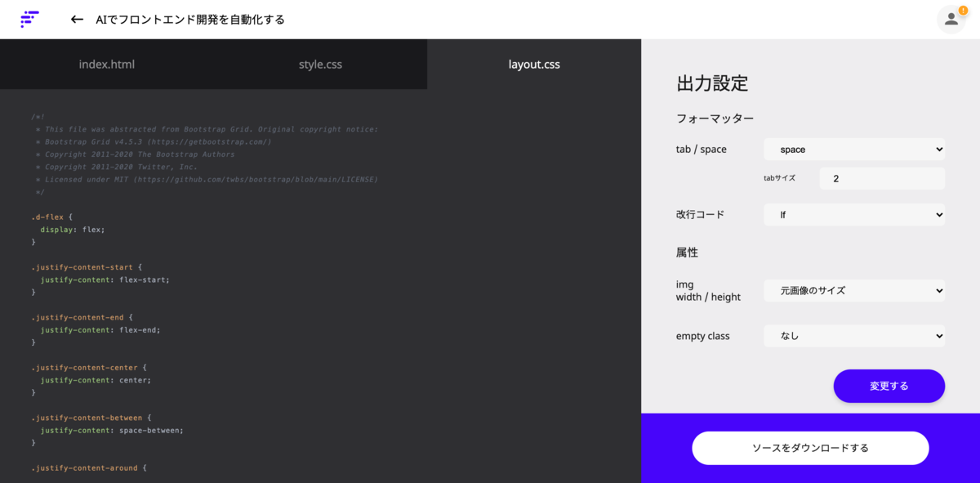Click the Bootstrap Grid v4.5.3 comment line
The width and height of the screenshot is (980, 483).
pyautogui.click(x=154, y=141)
